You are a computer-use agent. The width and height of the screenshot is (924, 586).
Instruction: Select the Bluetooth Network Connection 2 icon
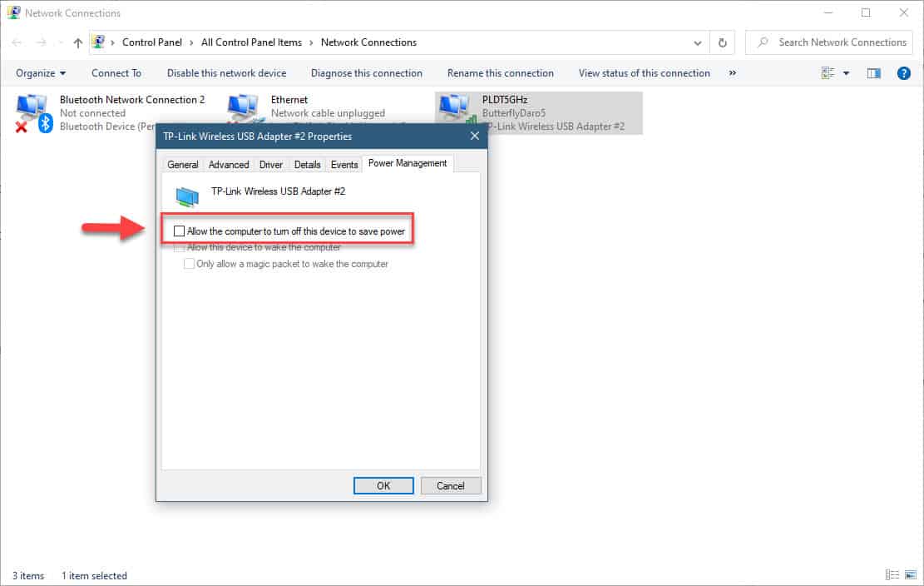[33, 112]
